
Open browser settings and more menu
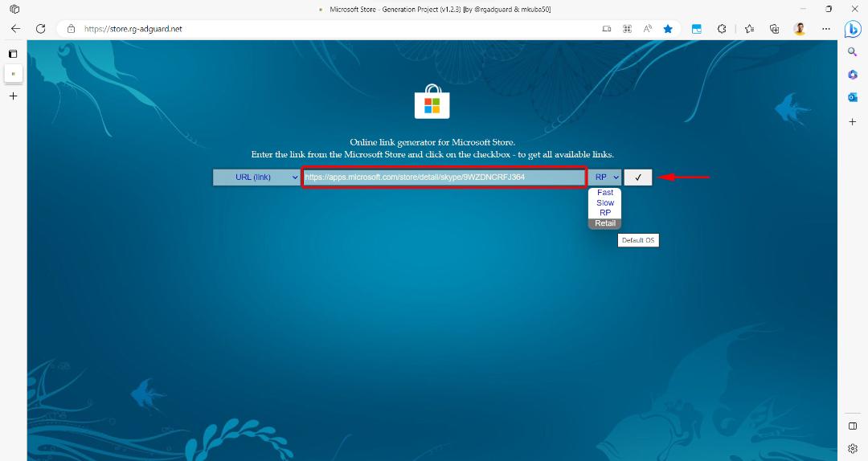click(x=826, y=29)
